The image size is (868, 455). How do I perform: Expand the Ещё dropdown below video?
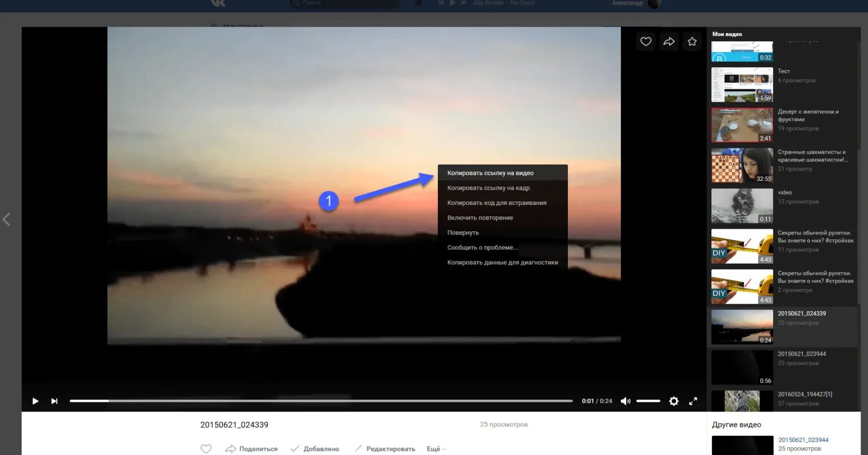coord(436,449)
